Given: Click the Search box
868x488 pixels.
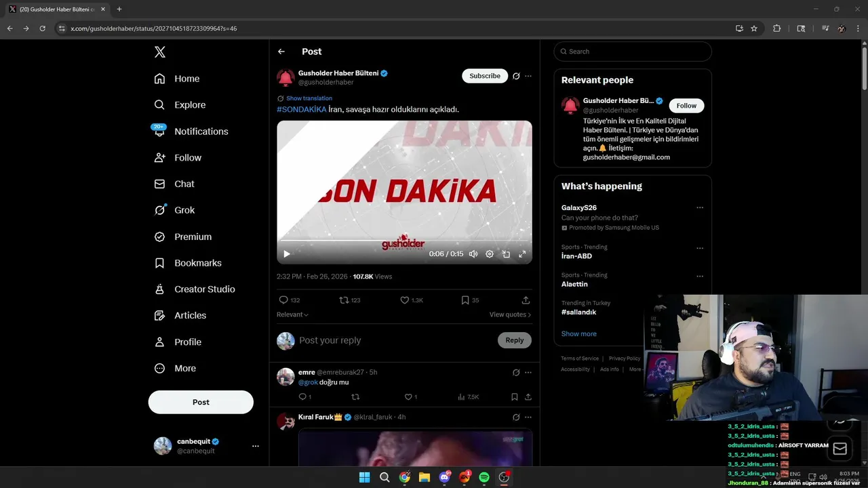Looking at the screenshot, I should click(633, 52).
